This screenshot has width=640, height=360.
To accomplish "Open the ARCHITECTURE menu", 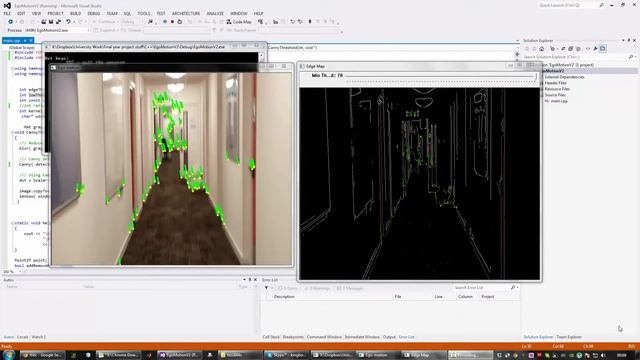I will (x=186, y=13).
